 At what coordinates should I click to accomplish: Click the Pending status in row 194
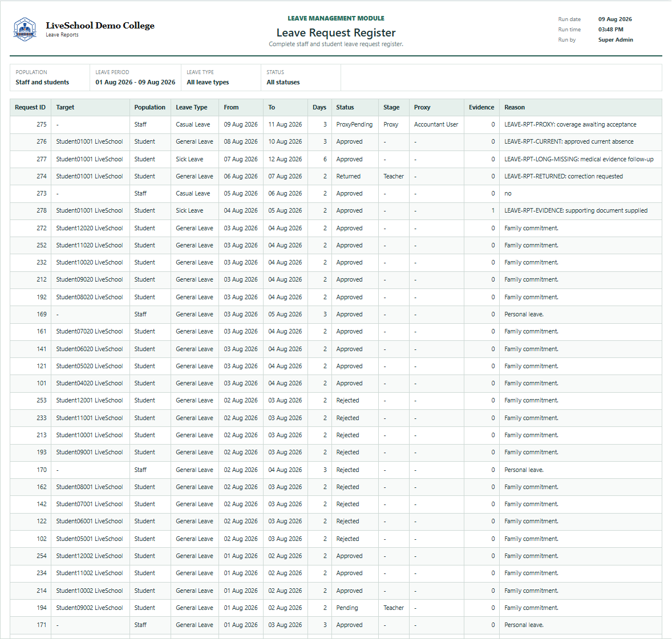[x=347, y=608]
